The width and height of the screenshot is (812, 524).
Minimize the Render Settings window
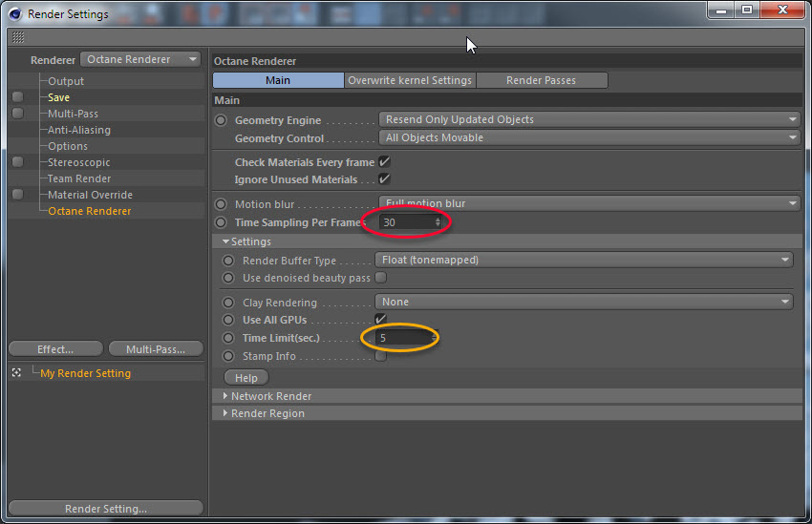721,10
